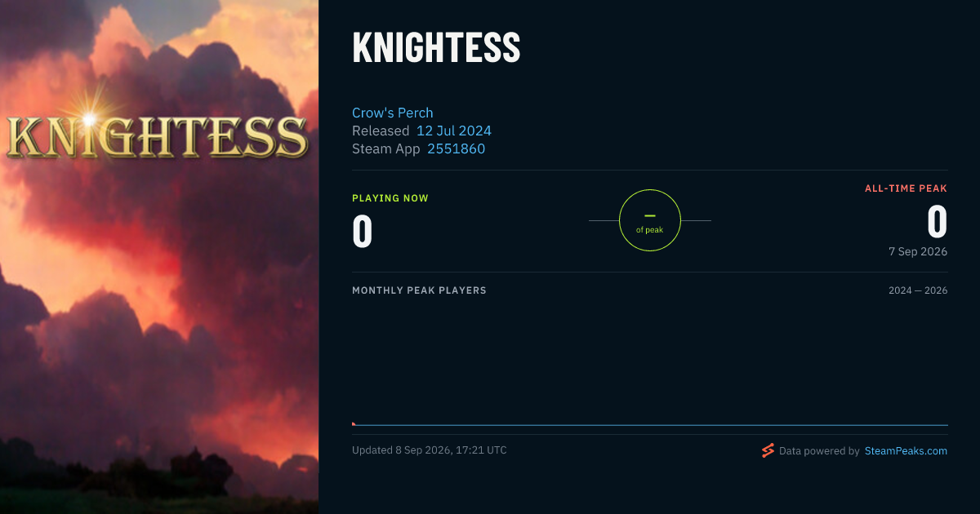Click the SteamPeaks logo icon
The height and width of the screenshot is (514, 980).
pos(768,450)
